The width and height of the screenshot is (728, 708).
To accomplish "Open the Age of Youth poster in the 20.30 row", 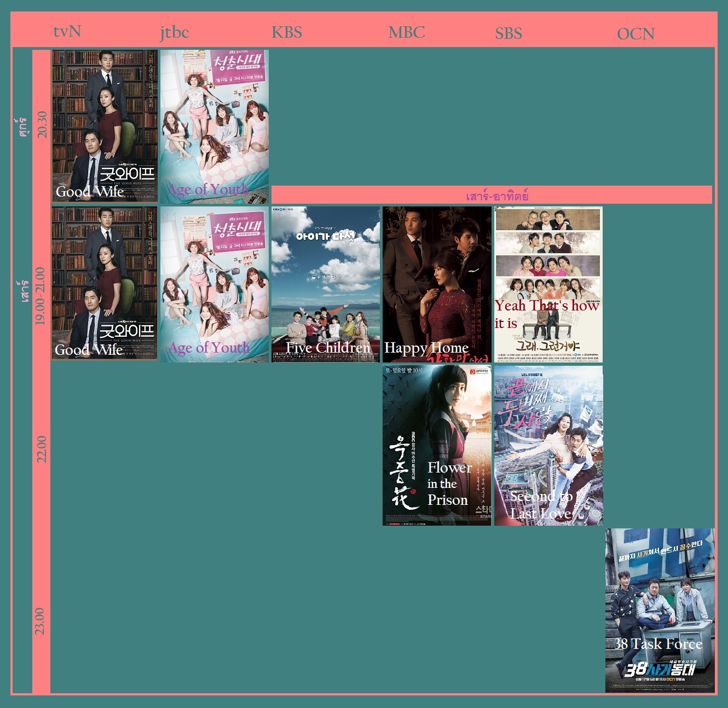I will click(215, 126).
